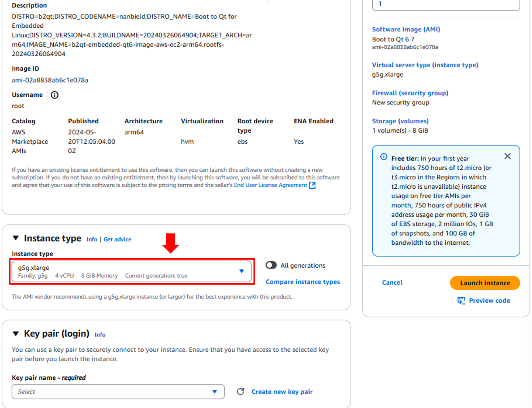The height and width of the screenshot is (408, 532).
Task: Collapse the Key pair (login) section
Action: pos(16,333)
